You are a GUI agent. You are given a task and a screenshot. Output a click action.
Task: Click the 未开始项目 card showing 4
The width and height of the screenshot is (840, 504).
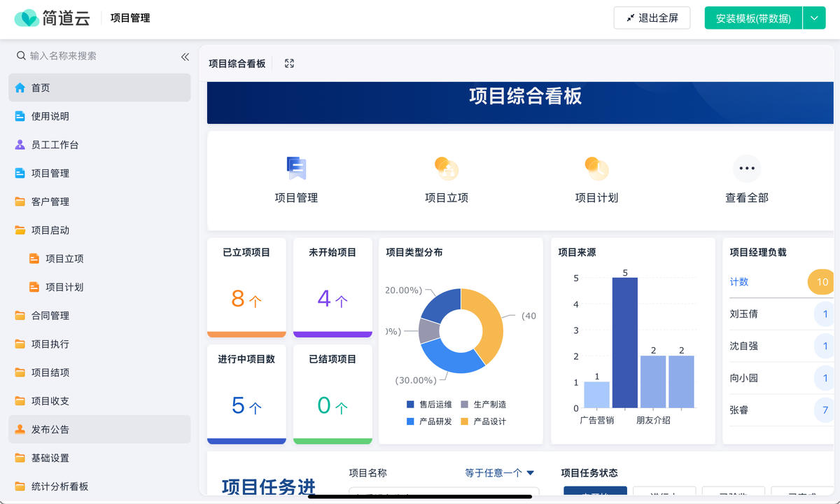(332, 288)
